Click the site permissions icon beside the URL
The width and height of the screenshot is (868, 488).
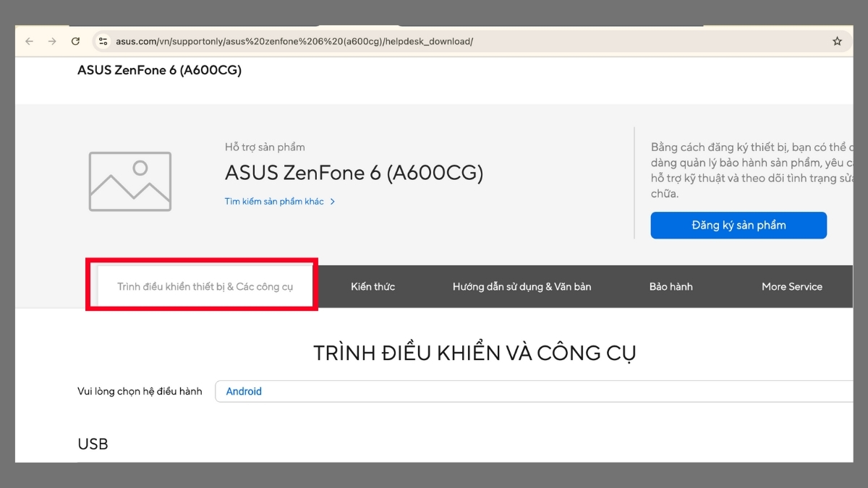[x=102, y=41]
